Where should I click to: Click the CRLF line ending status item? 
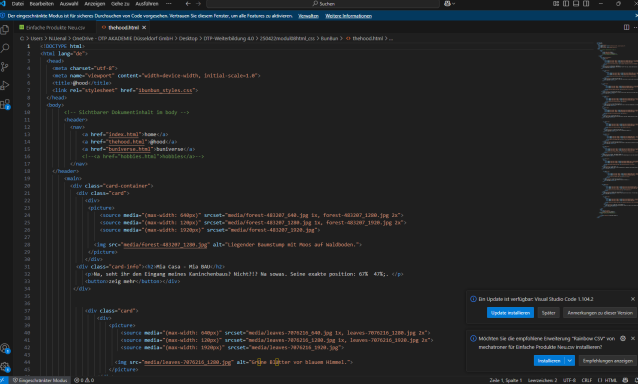coord(587,380)
